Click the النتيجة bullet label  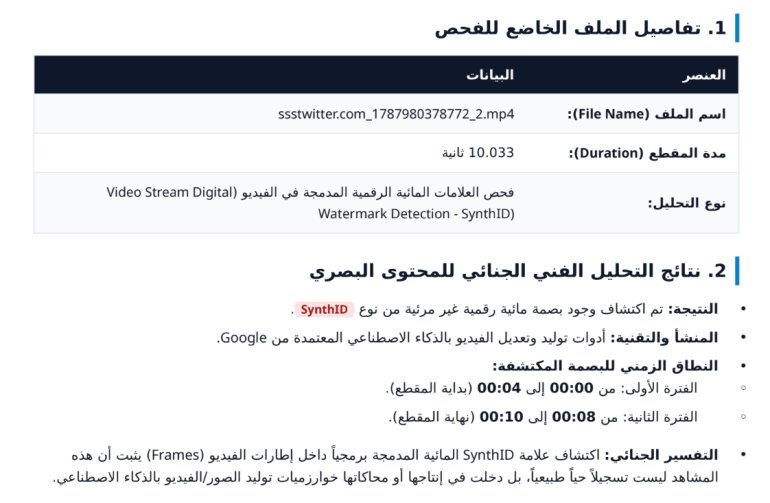693,309
